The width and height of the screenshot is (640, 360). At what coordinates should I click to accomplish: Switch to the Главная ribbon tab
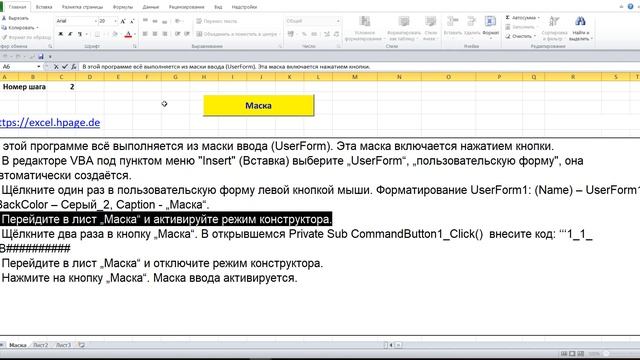click(17, 7)
